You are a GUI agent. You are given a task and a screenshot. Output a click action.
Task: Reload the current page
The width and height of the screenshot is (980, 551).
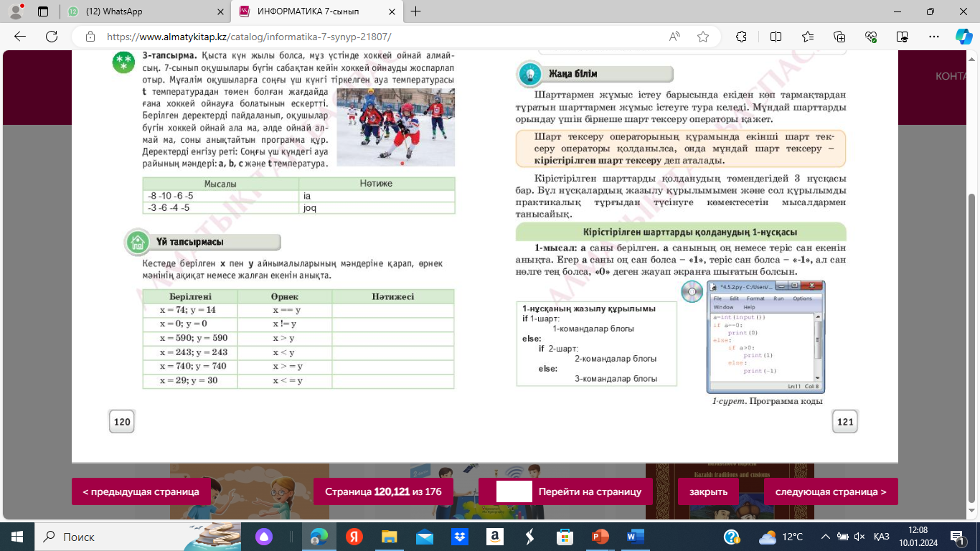tap(52, 37)
